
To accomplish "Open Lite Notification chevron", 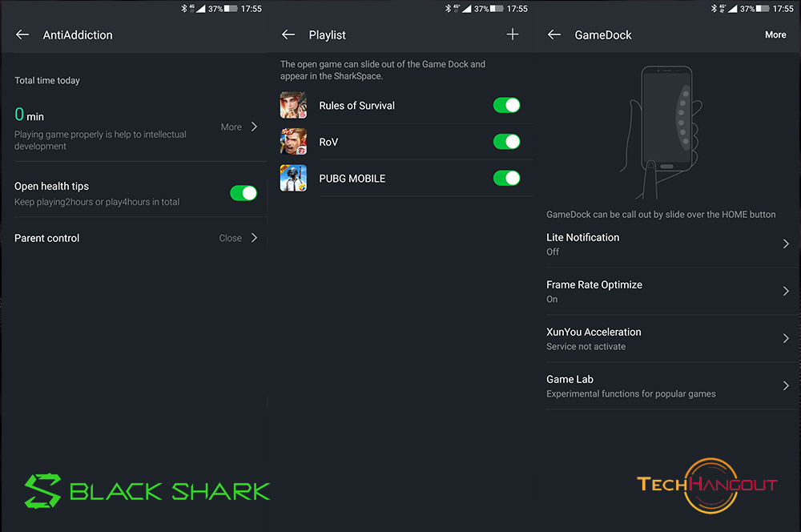I will (787, 244).
